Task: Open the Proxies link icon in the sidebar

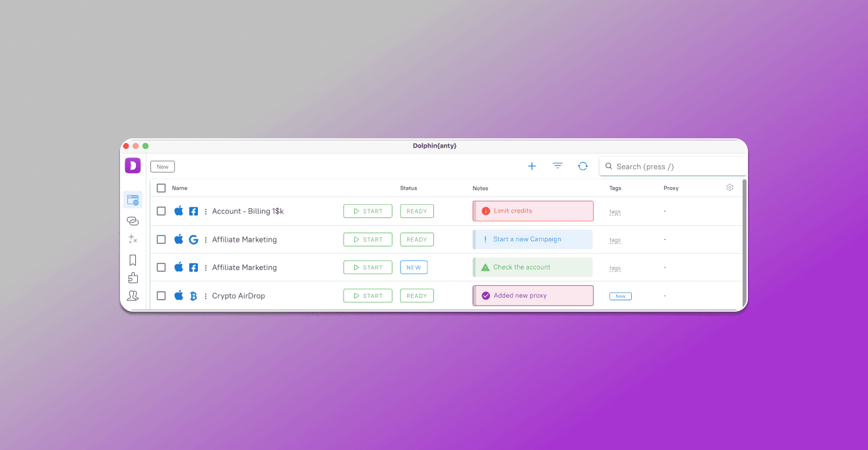Action: 133,221
